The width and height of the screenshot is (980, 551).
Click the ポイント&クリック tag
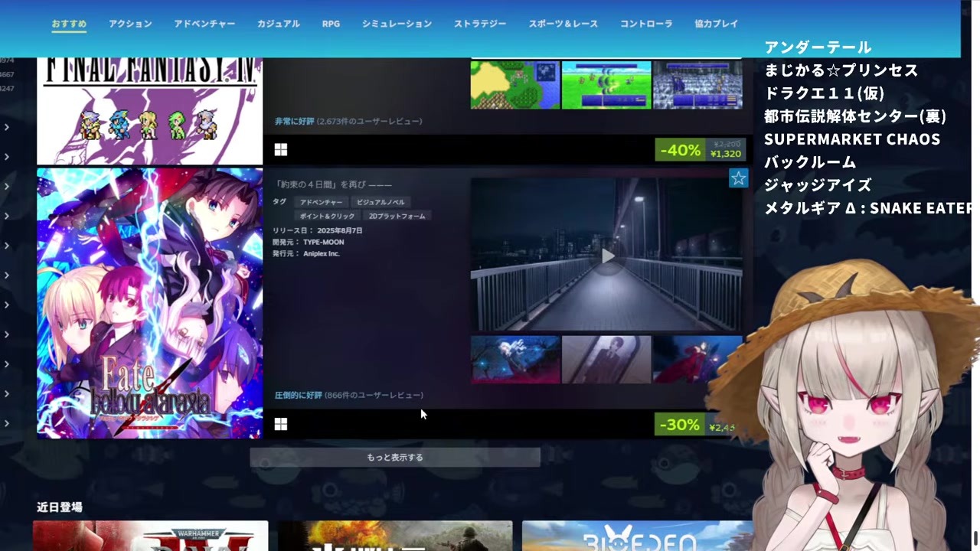327,216
